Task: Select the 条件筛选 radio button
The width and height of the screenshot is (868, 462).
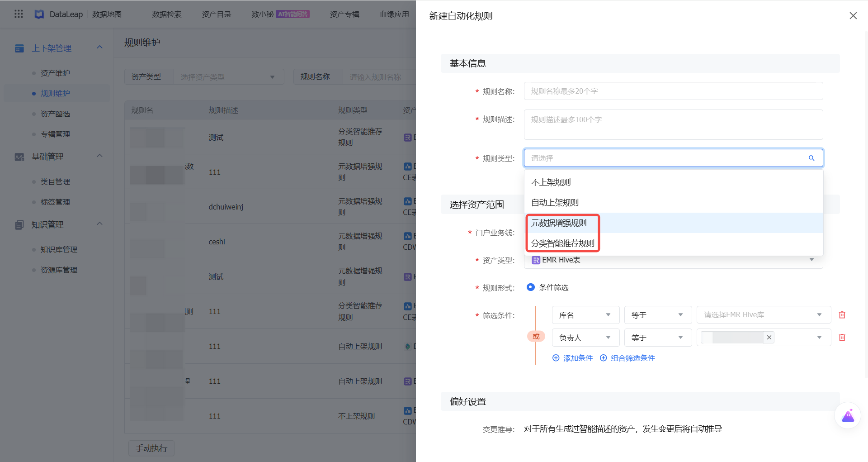Action: pos(531,287)
